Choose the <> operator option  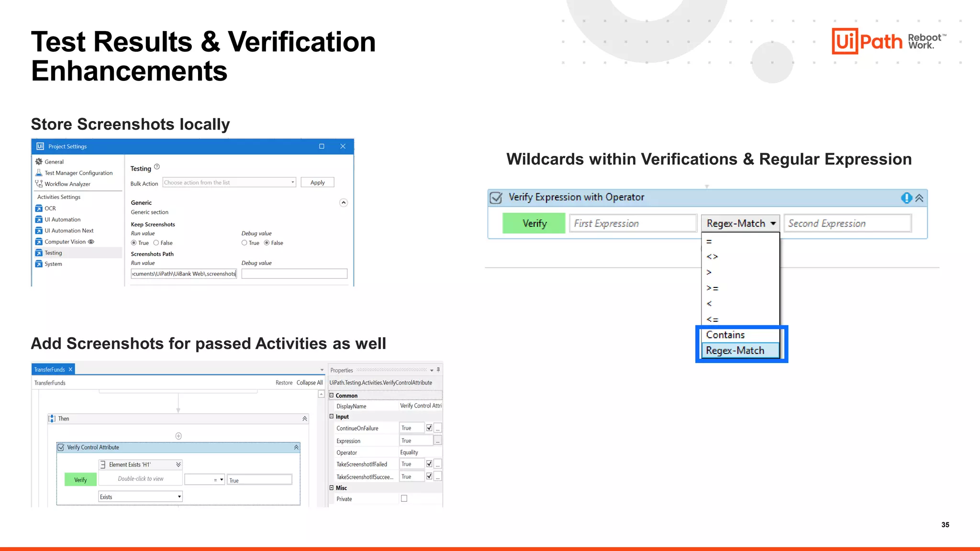click(x=740, y=256)
